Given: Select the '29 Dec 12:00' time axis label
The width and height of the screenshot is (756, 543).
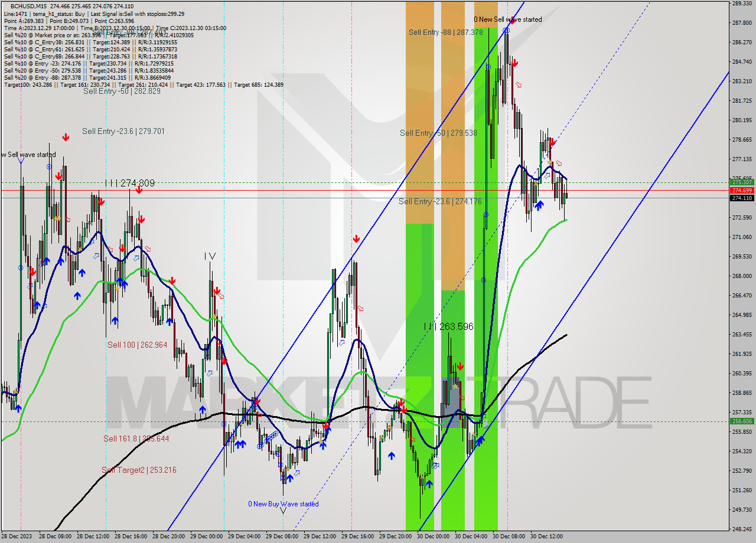Looking at the screenshot, I should pyautogui.click(x=321, y=537).
